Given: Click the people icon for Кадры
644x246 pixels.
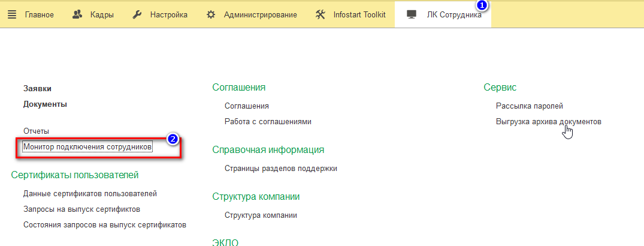Looking at the screenshot, I should (77, 15).
